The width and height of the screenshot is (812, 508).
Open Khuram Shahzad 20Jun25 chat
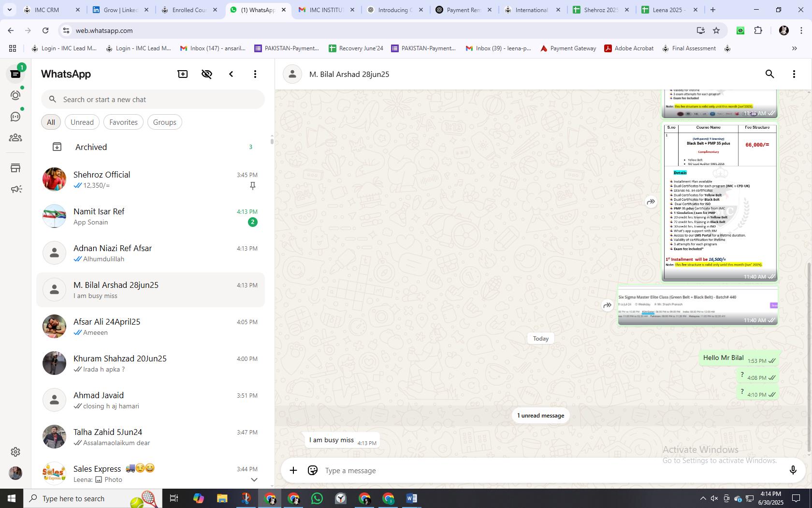point(151,363)
